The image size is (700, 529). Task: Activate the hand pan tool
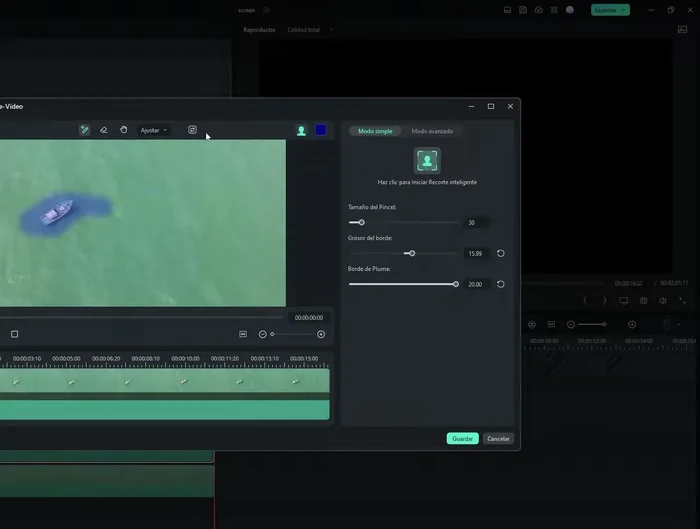124,130
